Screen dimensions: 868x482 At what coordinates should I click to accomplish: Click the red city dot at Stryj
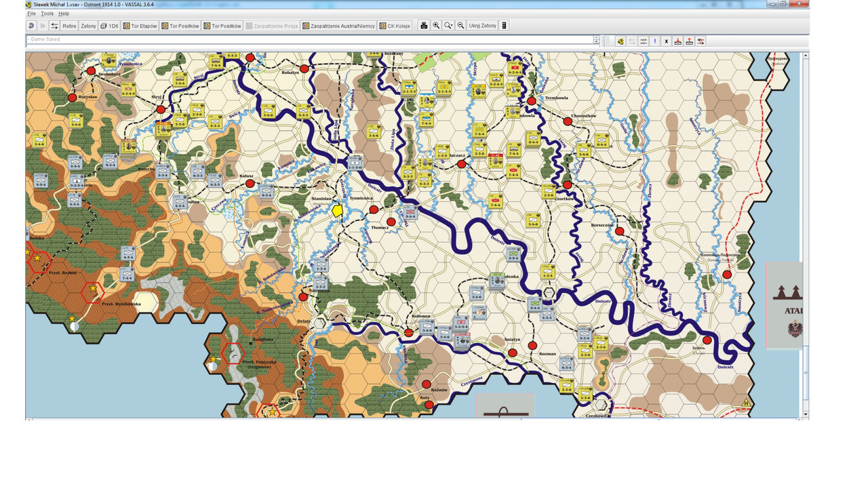161,109
